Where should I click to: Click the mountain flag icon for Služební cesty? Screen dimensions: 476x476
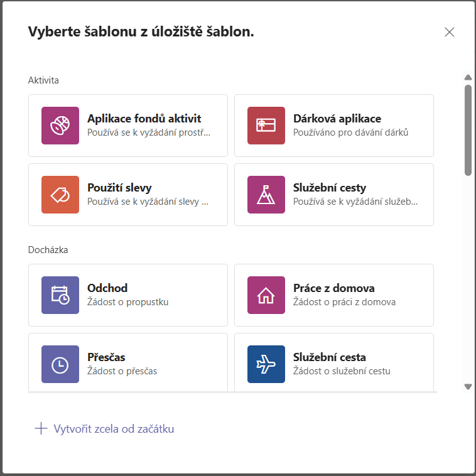(266, 195)
